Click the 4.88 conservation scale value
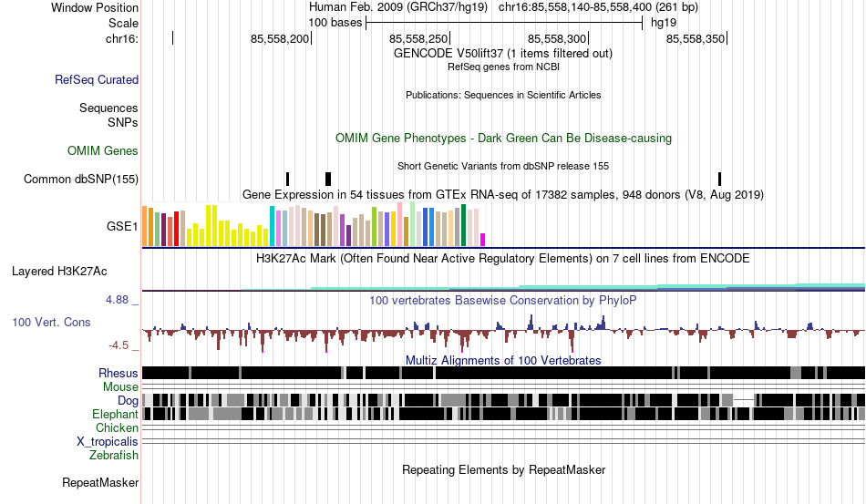 [117, 300]
